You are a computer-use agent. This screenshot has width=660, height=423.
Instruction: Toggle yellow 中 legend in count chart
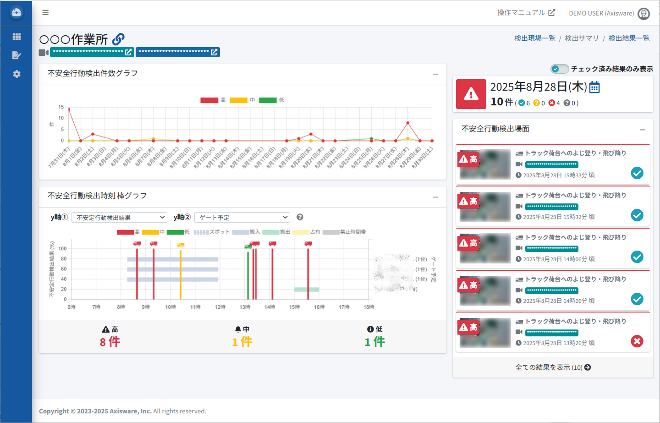pyautogui.click(x=242, y=100)
